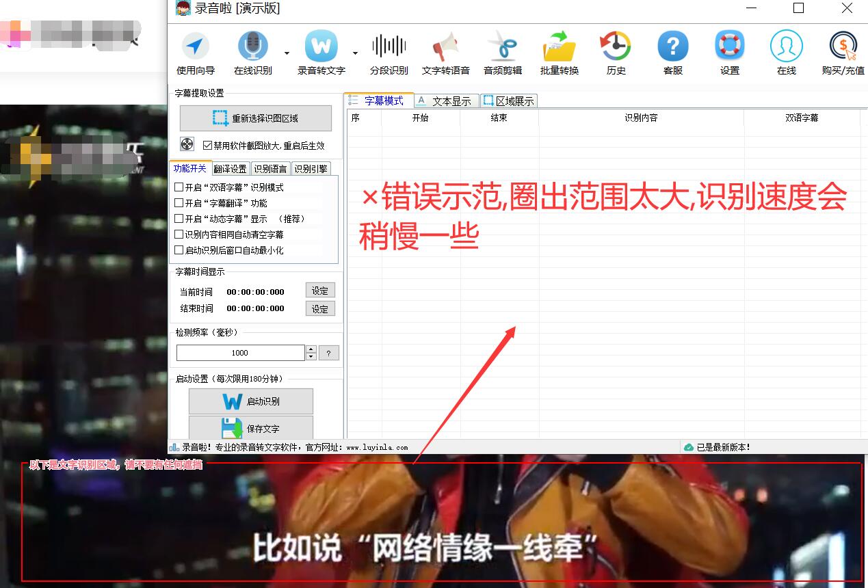Click 设定 button for 当前时间
This screenshot has width=868, height=588.
[x=320, y=291]
